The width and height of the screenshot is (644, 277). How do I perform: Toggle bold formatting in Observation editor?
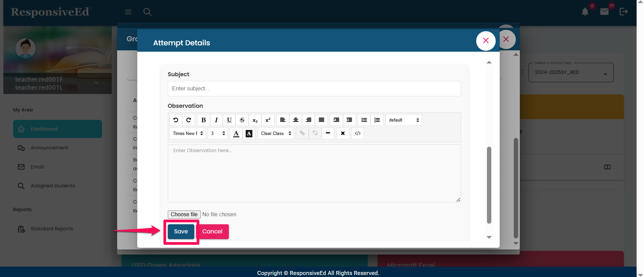click(x=203, y=120)
